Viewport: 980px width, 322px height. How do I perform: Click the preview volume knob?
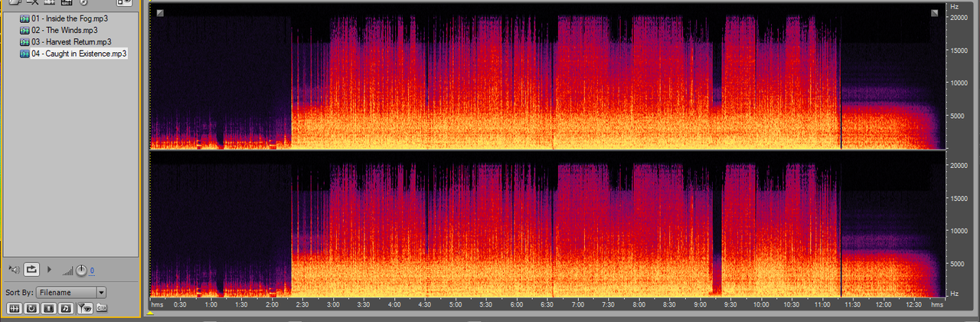[81, 271]
